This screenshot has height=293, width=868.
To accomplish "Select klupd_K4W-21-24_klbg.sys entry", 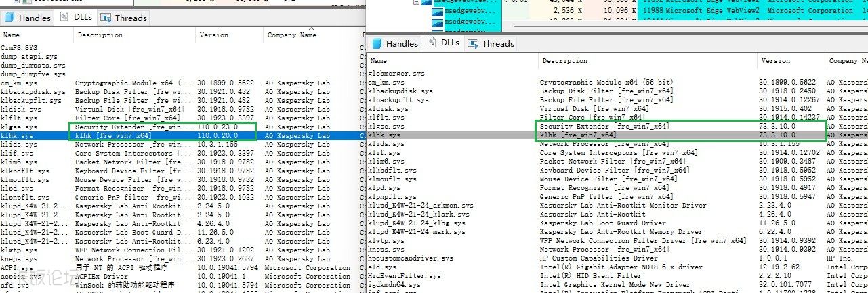I will [417, 223].
